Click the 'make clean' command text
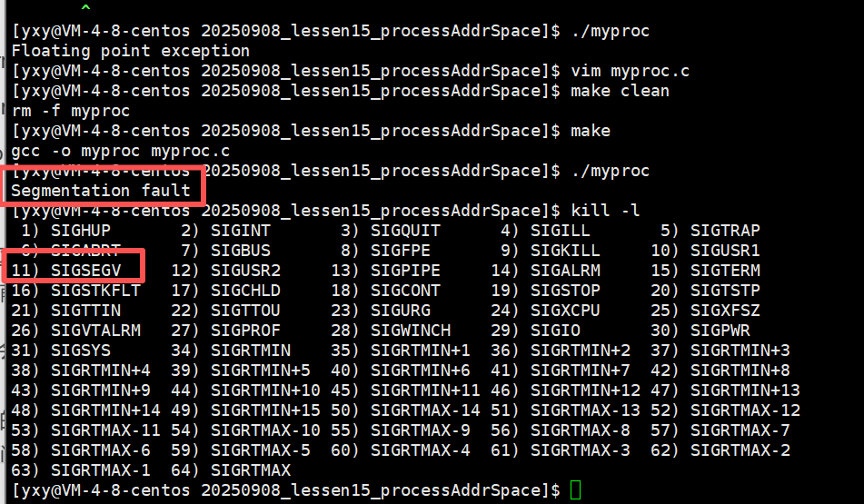Screen dimensions: 864x504 [620, 91]
